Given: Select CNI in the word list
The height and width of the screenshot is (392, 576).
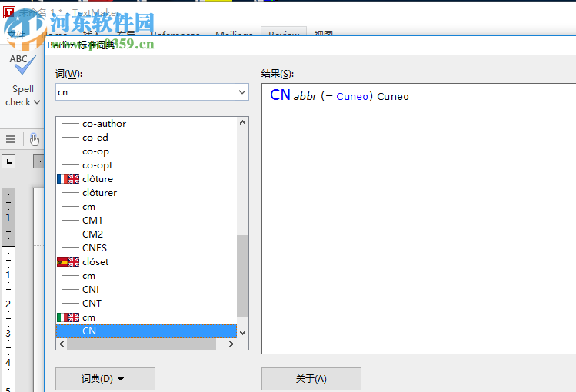Looking at the screenshot, I should coord(91,290).
